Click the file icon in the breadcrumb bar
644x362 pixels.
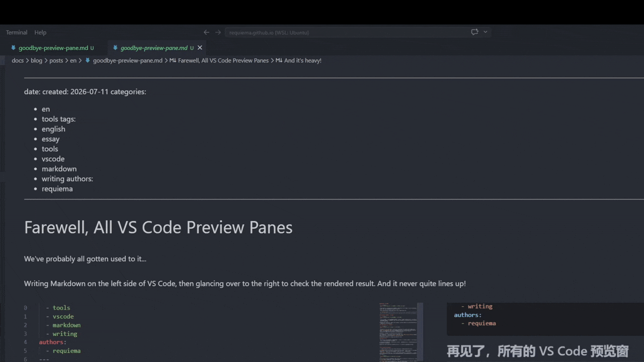click(x=88, y=60)
